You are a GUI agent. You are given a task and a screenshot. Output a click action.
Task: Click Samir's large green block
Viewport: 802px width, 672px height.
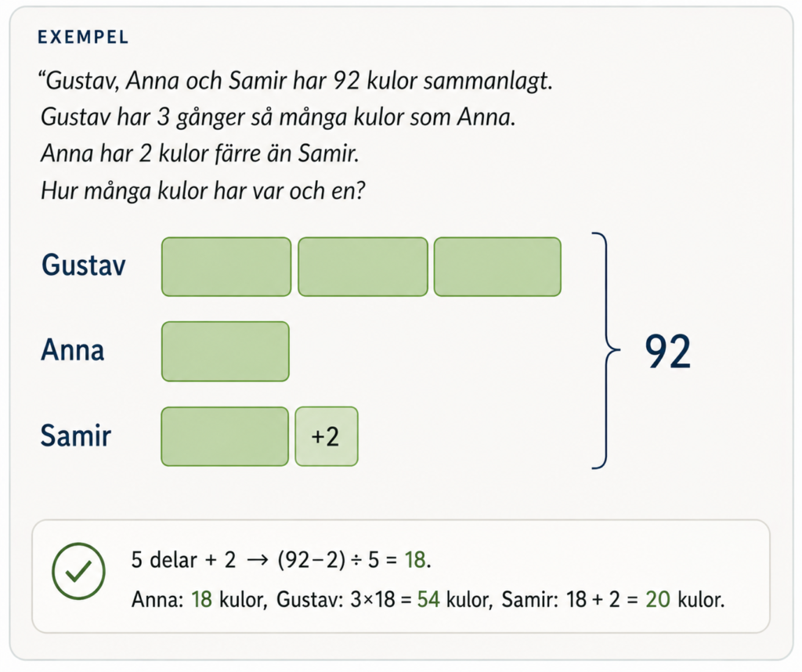click(x=225, y=436)
